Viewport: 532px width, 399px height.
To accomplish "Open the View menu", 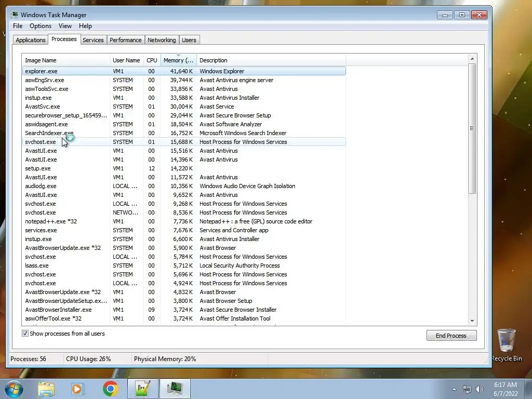I will click(x=65, y=26).
